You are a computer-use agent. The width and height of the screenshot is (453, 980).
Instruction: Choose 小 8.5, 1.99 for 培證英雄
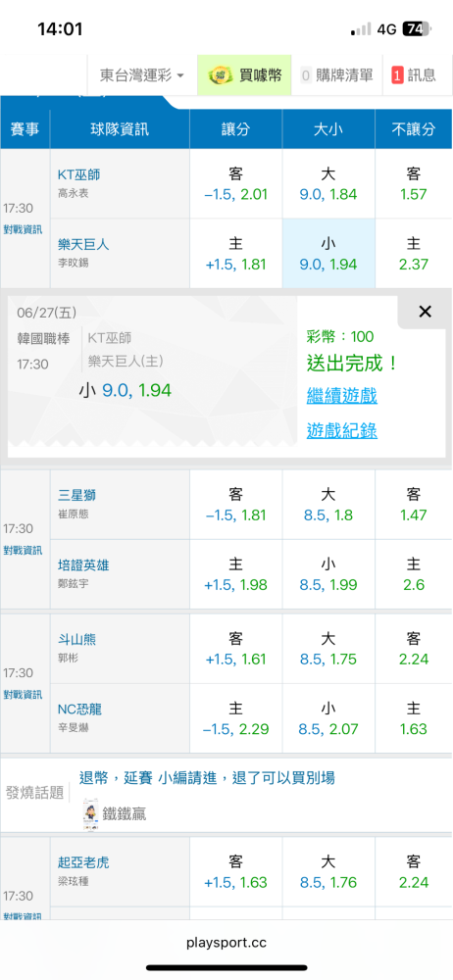328,574
